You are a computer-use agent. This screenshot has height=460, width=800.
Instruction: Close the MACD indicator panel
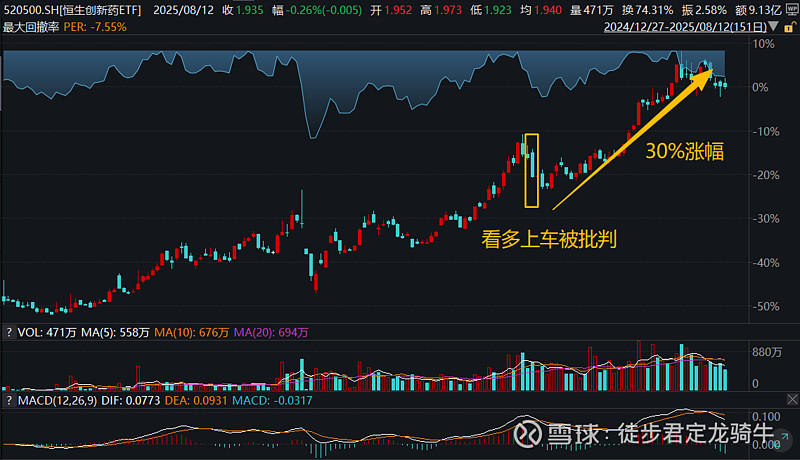click(x=792, y=399)
